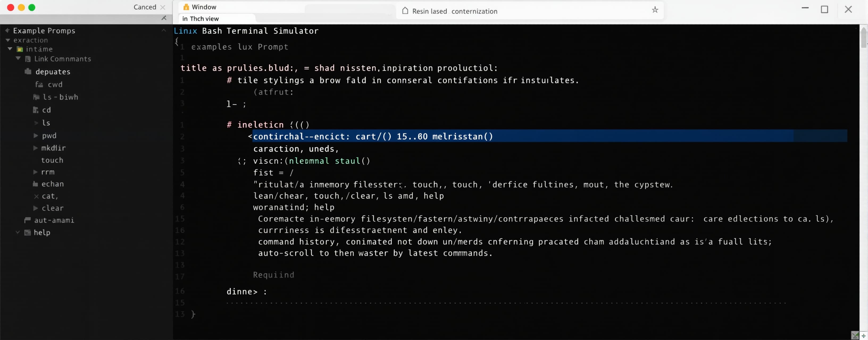Click the Requiind text

pos(274,275)
